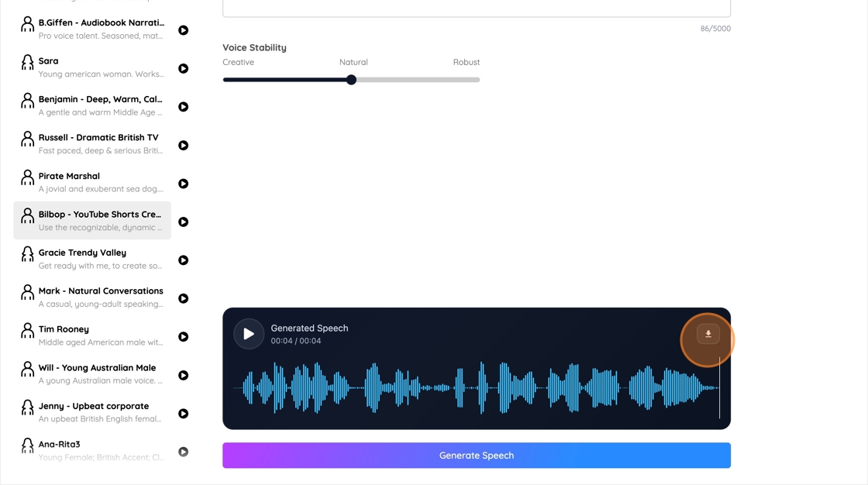Preview Mark Natural Conversations voice

[183, 298]
